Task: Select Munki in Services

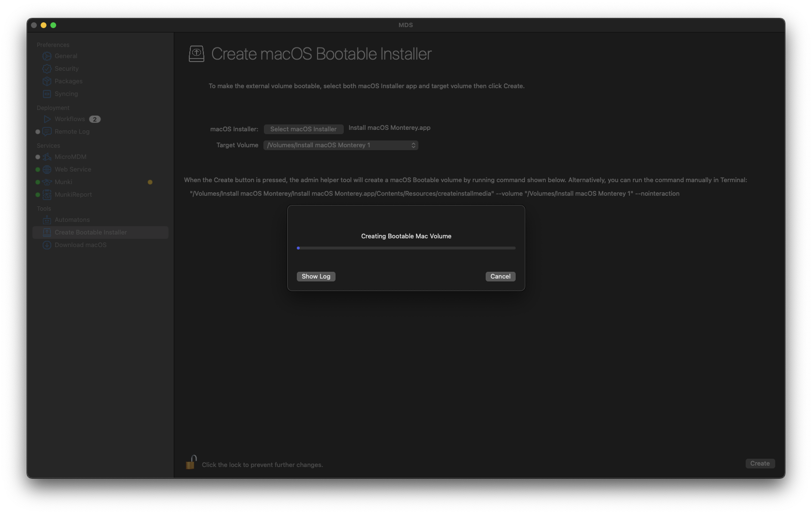Action: point(63,182)
